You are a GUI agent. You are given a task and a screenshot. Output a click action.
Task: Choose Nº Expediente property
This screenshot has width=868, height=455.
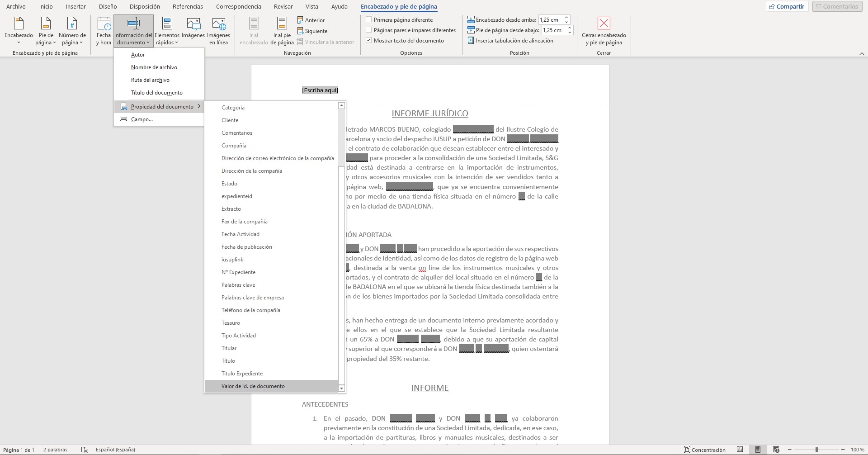tap(271, 272)
